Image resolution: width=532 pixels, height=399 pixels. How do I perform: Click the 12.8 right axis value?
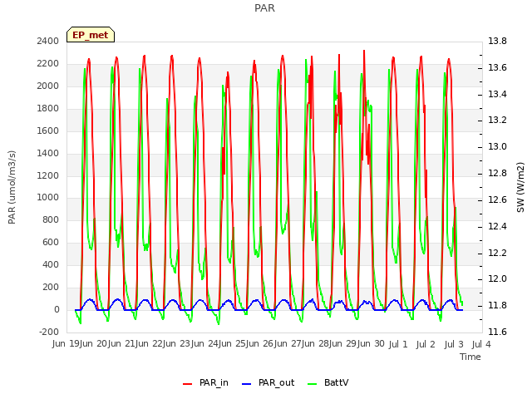coord(497,174)
